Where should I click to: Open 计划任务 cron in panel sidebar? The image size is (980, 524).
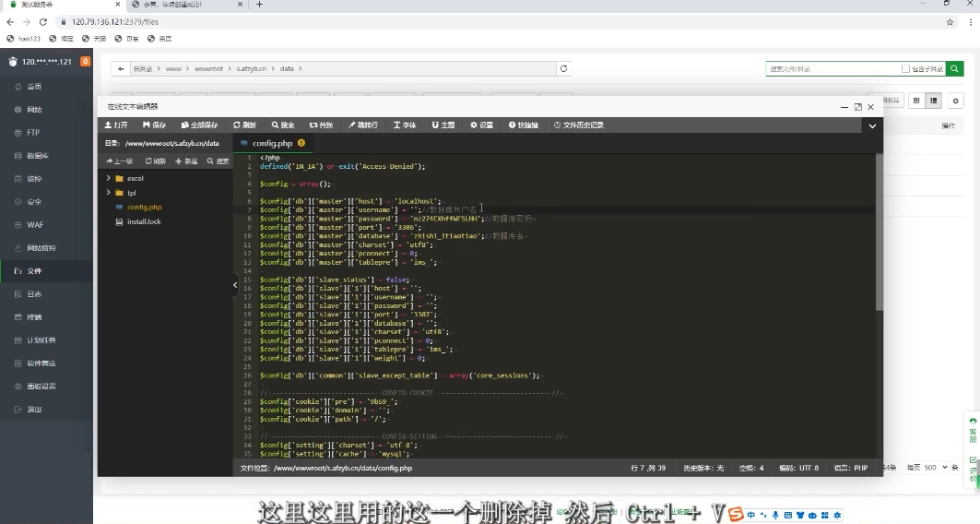click(x=46, y=340)
